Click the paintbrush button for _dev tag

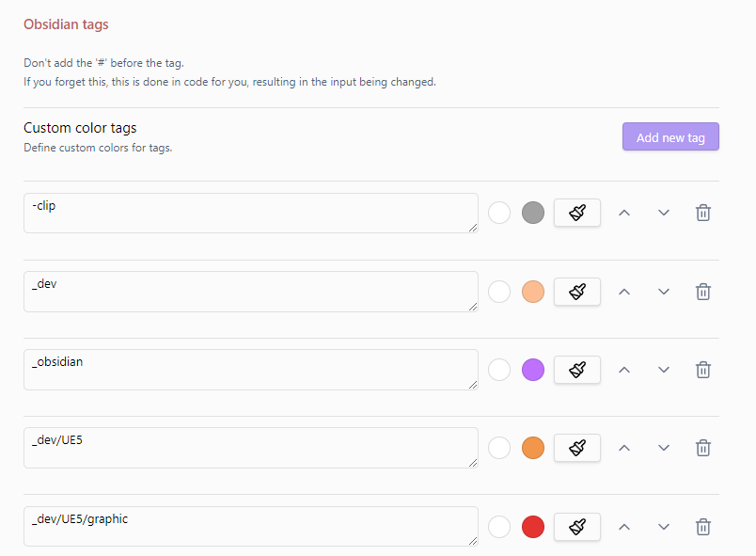tap(577, 292)
